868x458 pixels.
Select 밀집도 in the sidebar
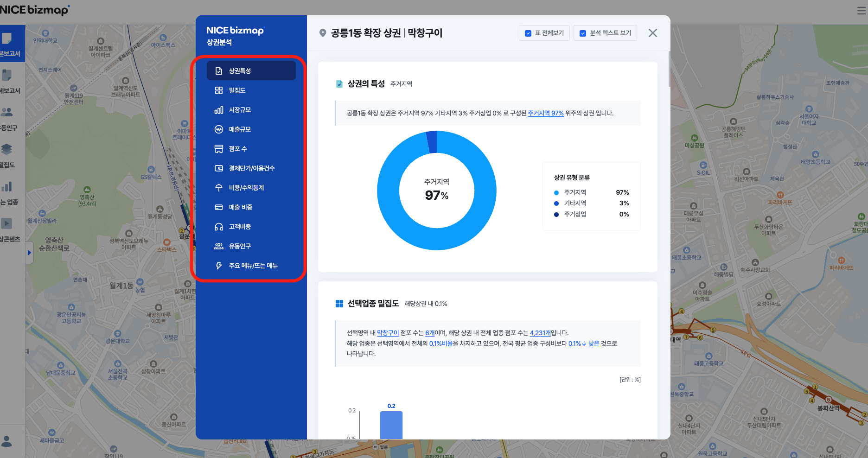tap(251, 90)
